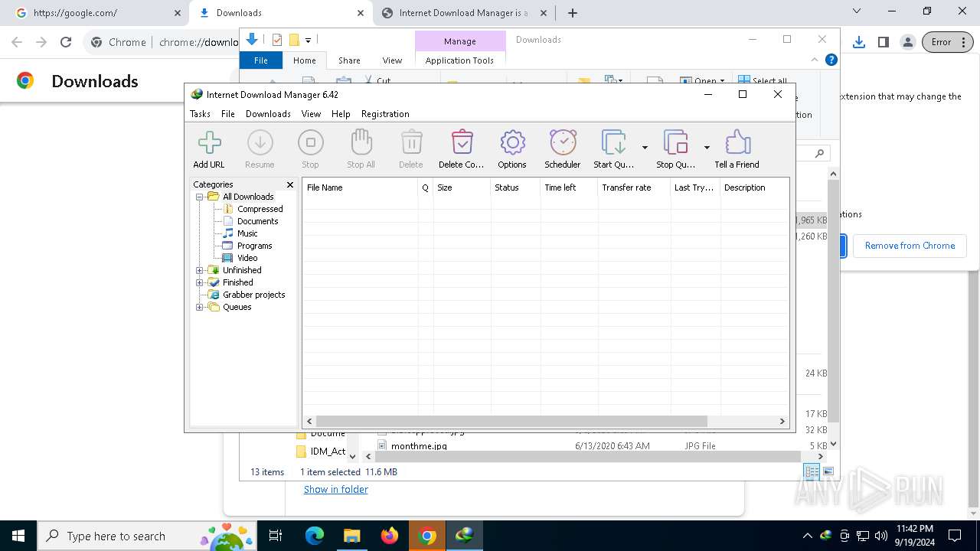Open Start Queue dropdown arrow
The image size is (980, 551).
pyautogui.click(x=645, y=148)
